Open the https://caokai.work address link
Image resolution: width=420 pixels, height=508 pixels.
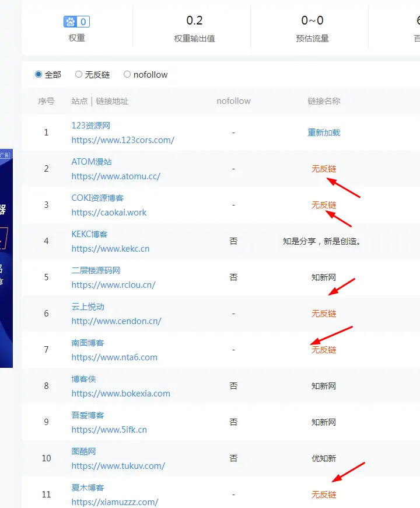tap(109, 212)
